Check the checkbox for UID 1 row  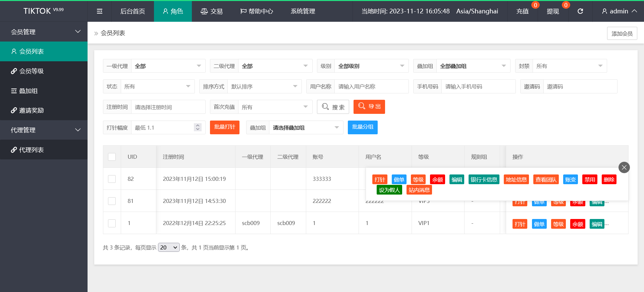(x=112, y=223)
